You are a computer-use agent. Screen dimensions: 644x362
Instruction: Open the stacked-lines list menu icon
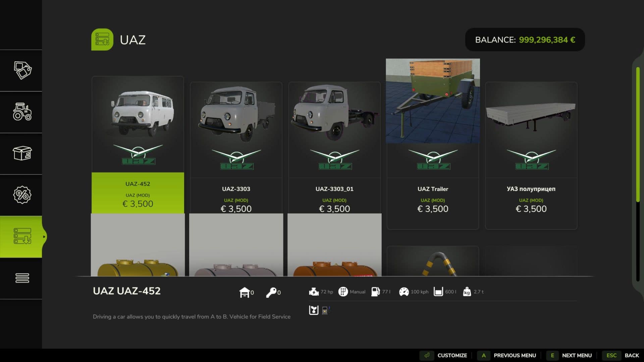[x=22, y=278]
